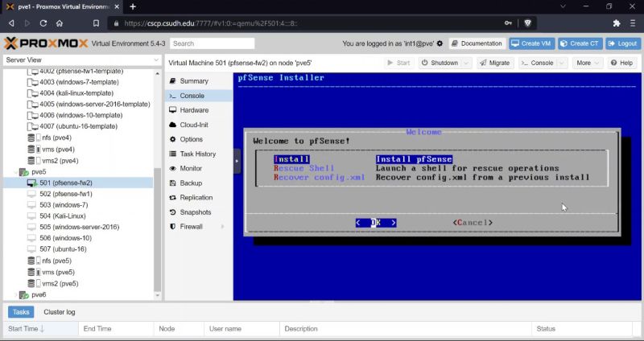Open the More dropdown menu
The height and width of the screenshot is (341, 644).
(588, 63)
